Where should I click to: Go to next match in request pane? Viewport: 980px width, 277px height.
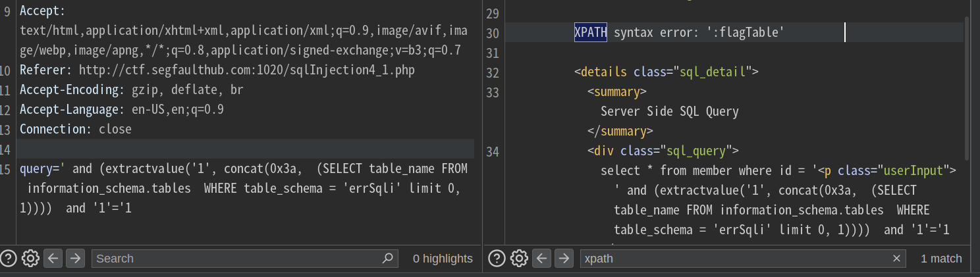pos(76,259)
